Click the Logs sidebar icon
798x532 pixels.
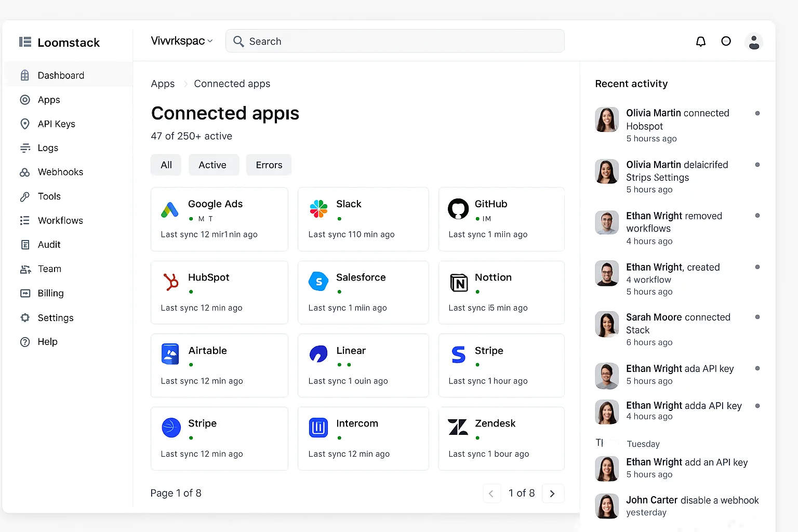pos(25,148)
